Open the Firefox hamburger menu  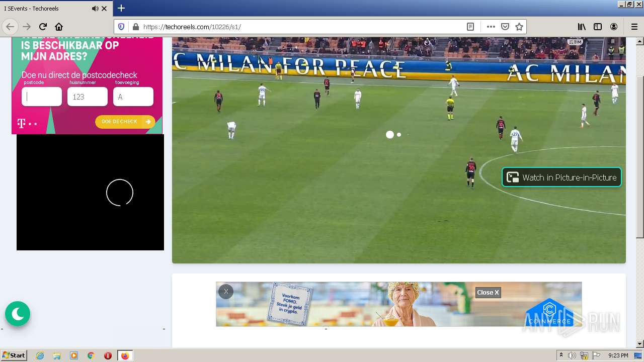coord(634,27)
